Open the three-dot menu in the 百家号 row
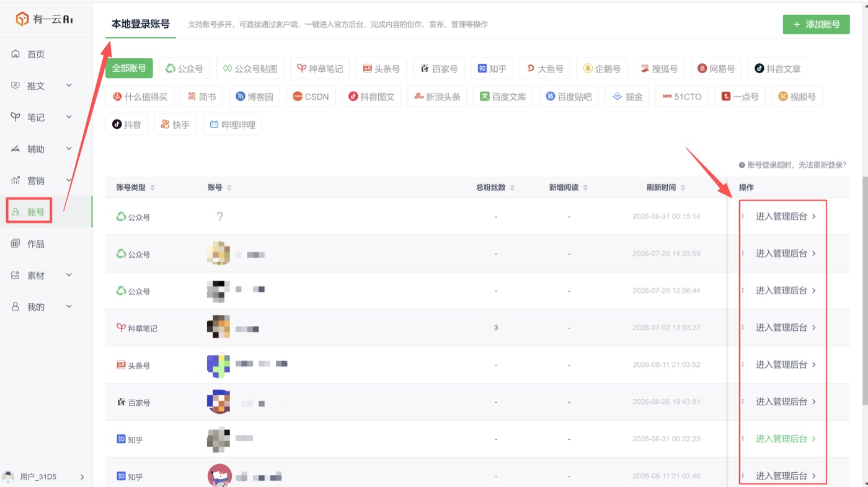 [x=743, y=402]
